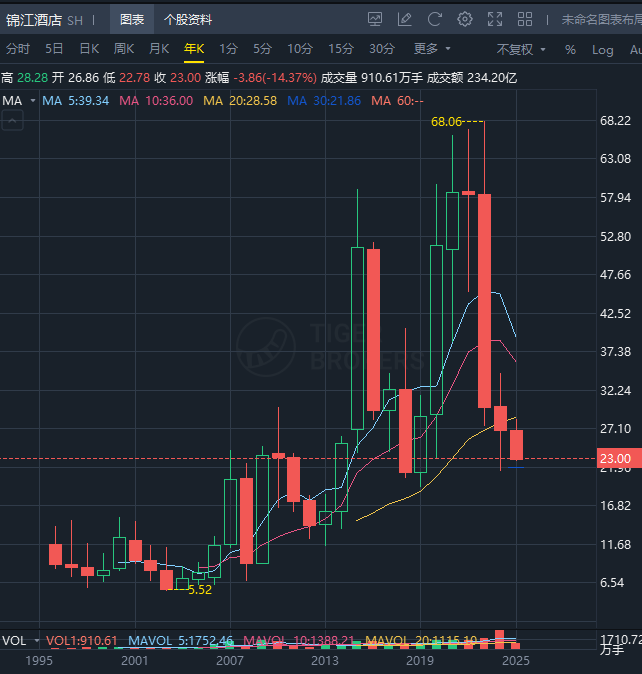Collapse indicator panel with the up chevron button

[x=12, y=121]
